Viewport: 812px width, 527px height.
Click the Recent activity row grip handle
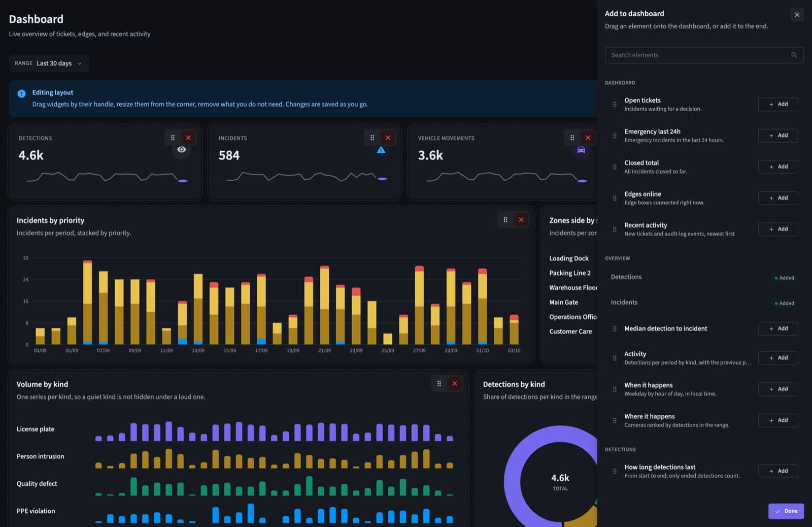(x=615, y=229)
